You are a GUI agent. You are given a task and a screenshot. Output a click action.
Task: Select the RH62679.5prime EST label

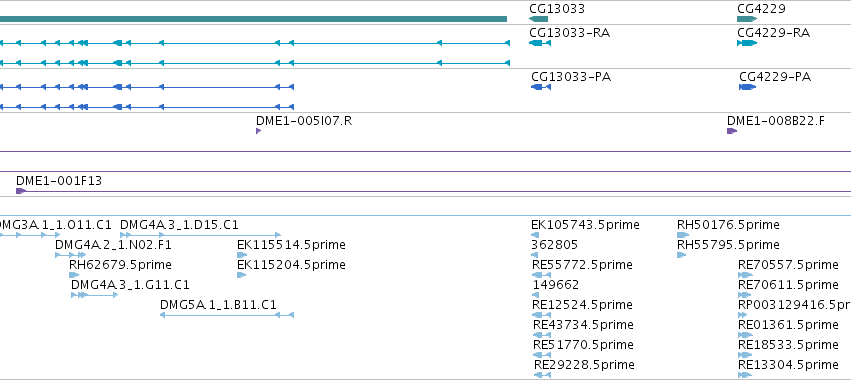point(120,265)
